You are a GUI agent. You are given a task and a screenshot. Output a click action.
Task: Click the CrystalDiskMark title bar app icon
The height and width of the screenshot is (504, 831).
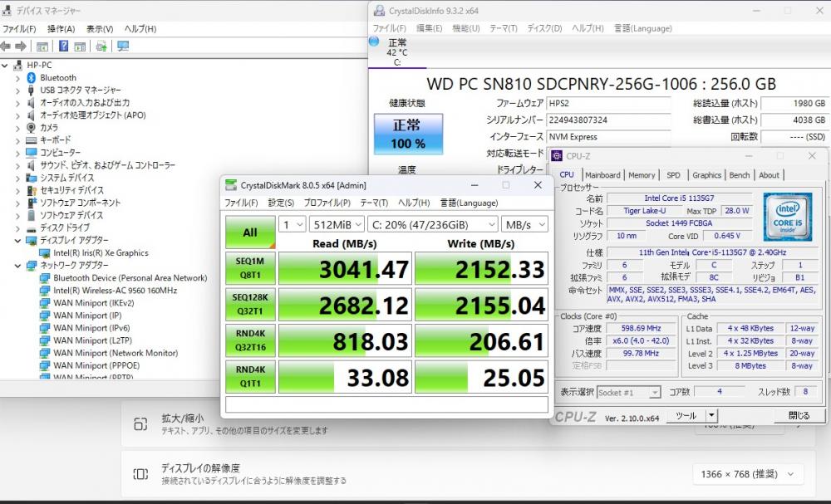[231, 185]
